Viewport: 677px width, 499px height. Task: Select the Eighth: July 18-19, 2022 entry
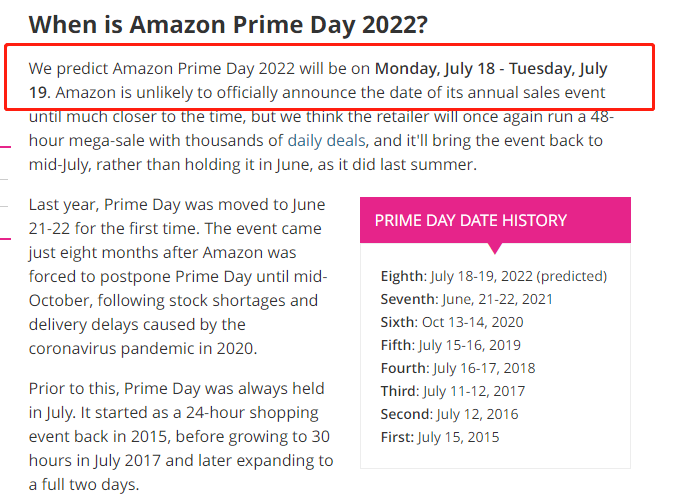tap(494, 276)
